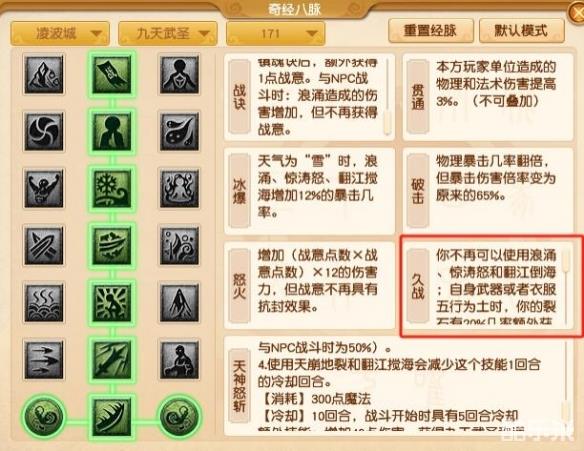Toggle the left green round swirl node

pyautogui.click(x=44, y=416)
